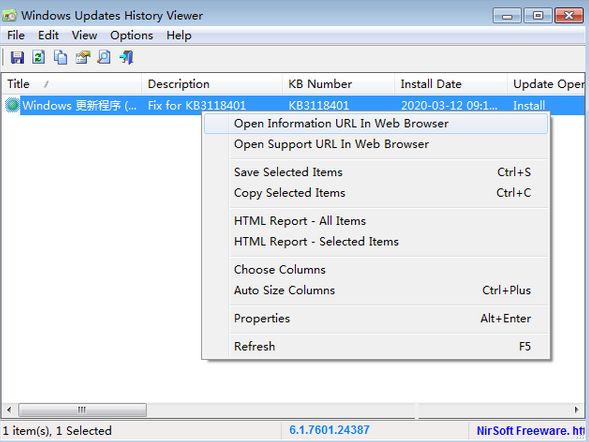Click the Properties toolbar icon
This screenshot has width=589, height=442.
pyautogui.click(x=83, y=57)
